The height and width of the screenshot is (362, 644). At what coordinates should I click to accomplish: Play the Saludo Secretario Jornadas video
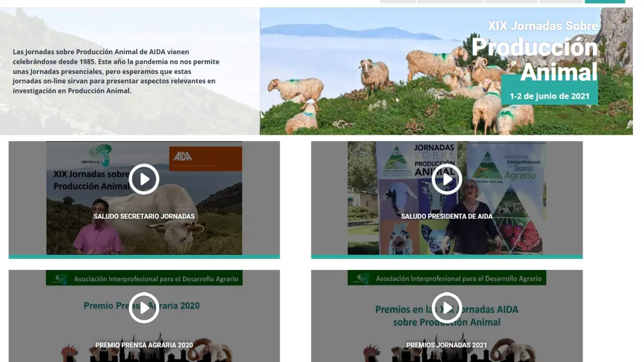pyautogui.click(x=144, y=179)
